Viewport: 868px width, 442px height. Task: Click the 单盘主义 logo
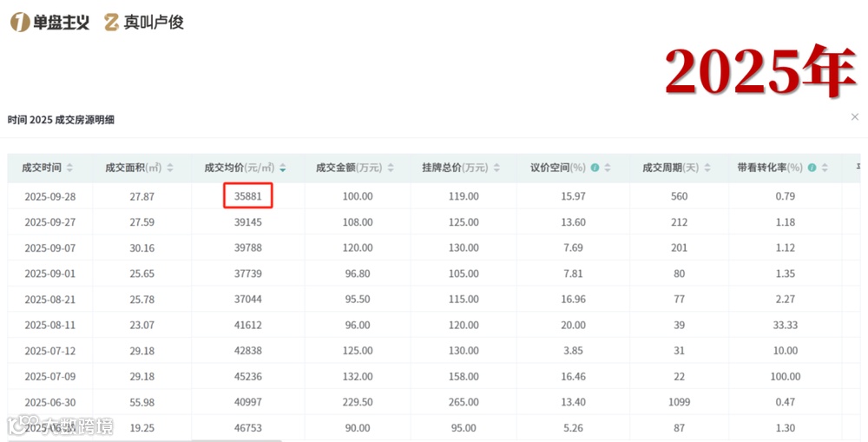tap(49, 23)
